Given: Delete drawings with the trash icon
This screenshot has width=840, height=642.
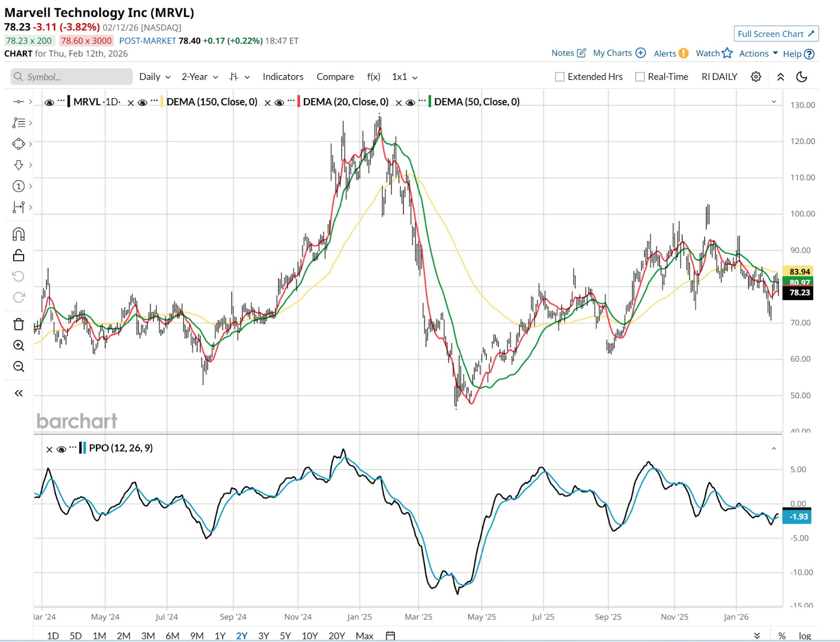Looking at the screenshot, I should (18, 324).
